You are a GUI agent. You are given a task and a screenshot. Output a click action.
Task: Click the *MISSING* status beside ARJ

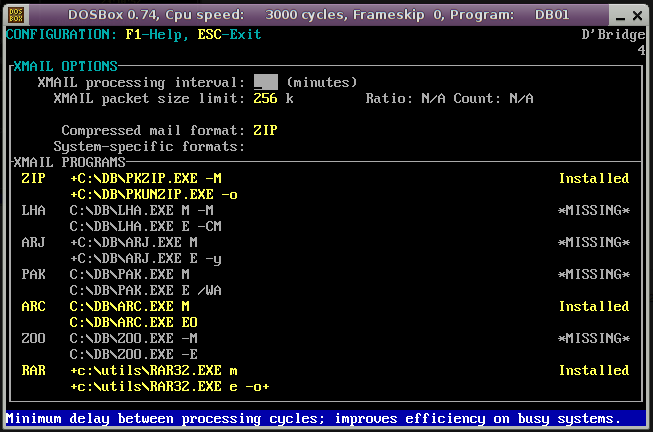(593, 242)
